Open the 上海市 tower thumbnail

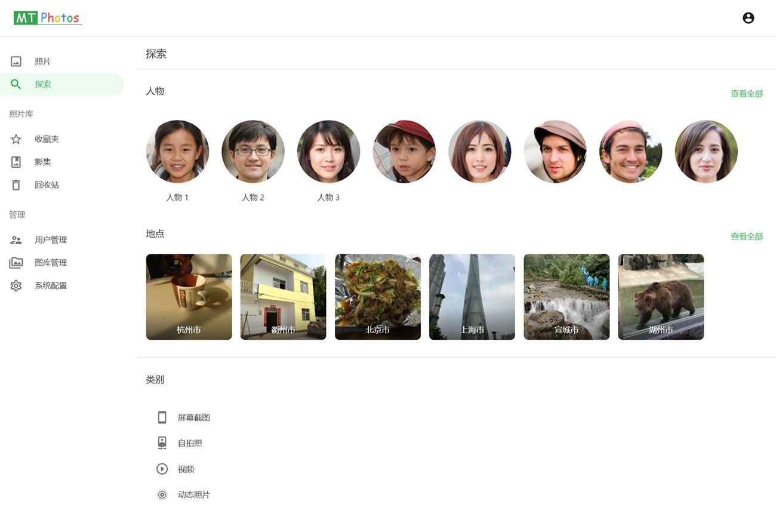472,297
